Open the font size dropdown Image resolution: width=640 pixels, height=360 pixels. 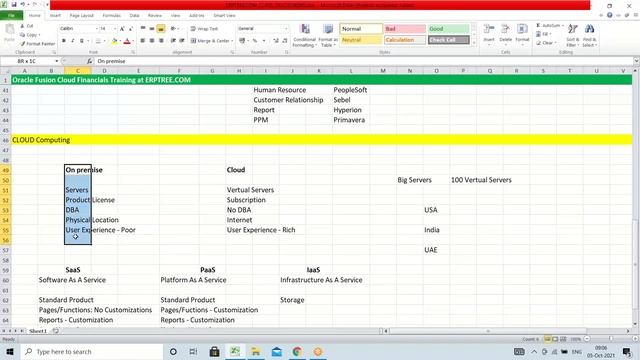pos(115,29)
